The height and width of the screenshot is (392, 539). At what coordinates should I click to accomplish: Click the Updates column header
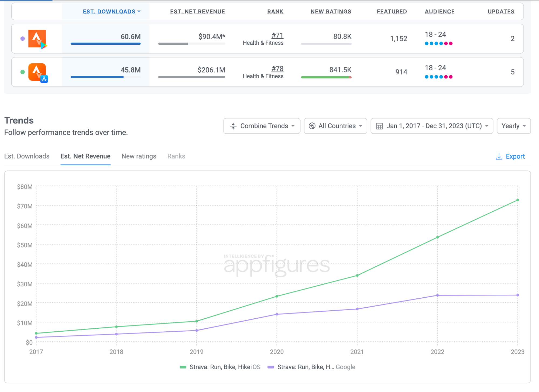pyautogui.click(x=501, y=12)
